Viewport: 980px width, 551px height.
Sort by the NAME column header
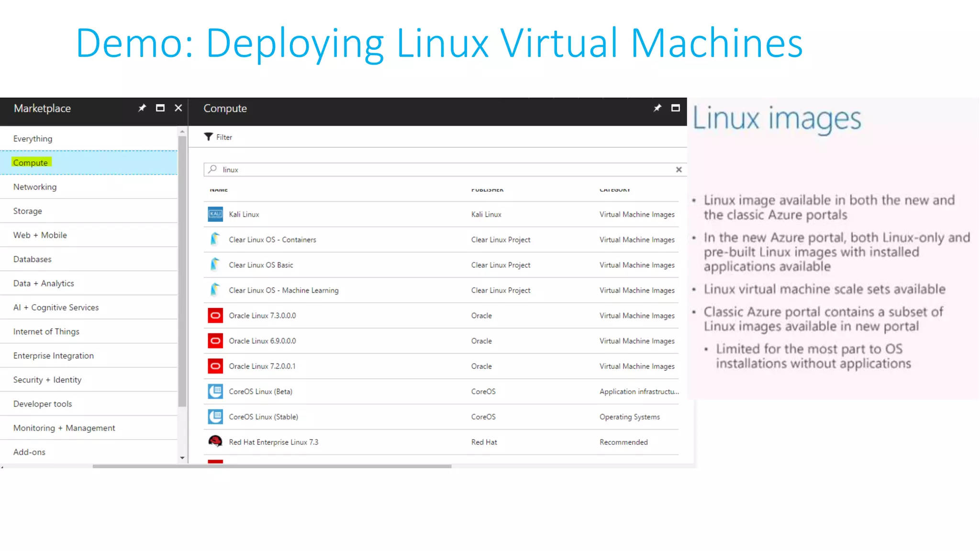[219, 190]
